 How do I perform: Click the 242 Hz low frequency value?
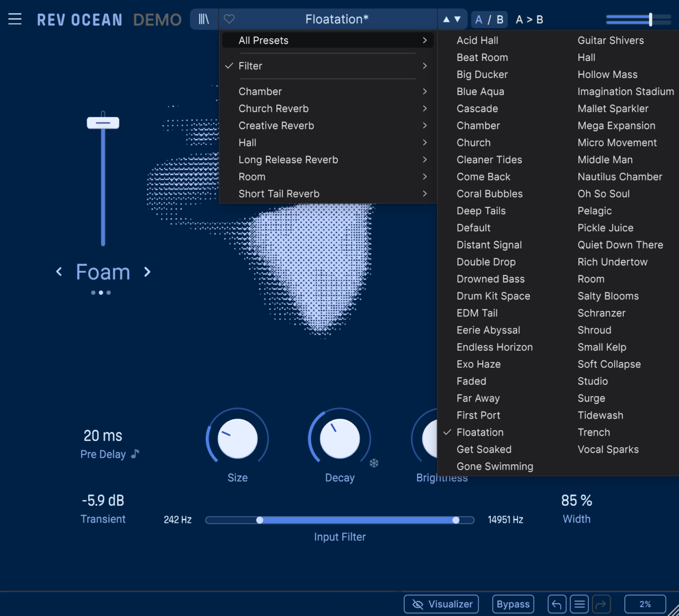click(178, 519)
